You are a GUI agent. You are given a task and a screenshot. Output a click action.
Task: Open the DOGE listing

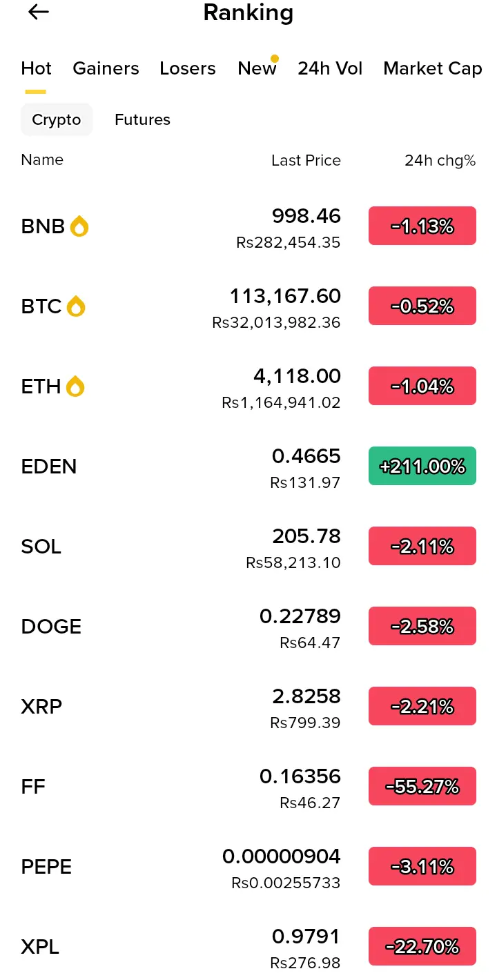click(x=248, y=627)
